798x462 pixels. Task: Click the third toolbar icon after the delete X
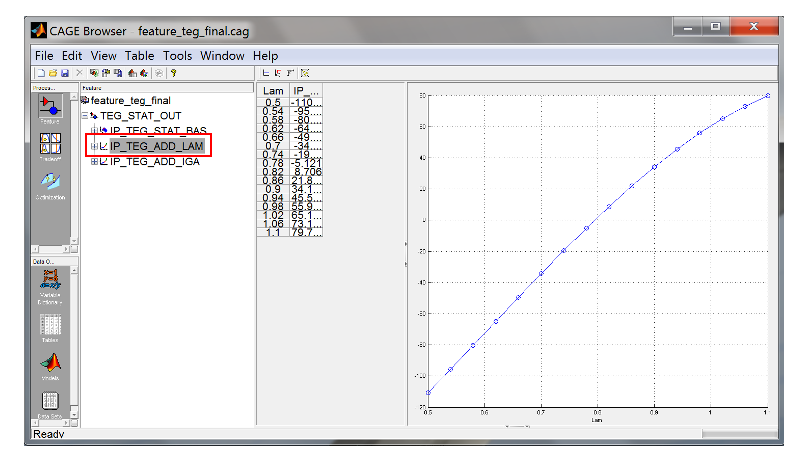coord(118,73)
